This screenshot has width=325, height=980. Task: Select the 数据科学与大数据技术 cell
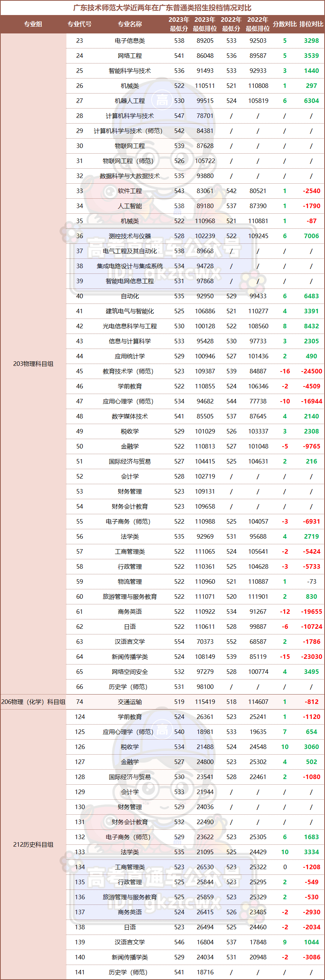pyautogui.click(x=129, y=176)
